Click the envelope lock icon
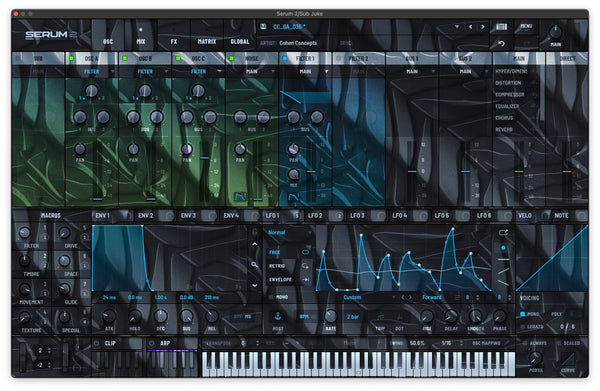The height and width of the screenshot is (391, 600). 254,232
